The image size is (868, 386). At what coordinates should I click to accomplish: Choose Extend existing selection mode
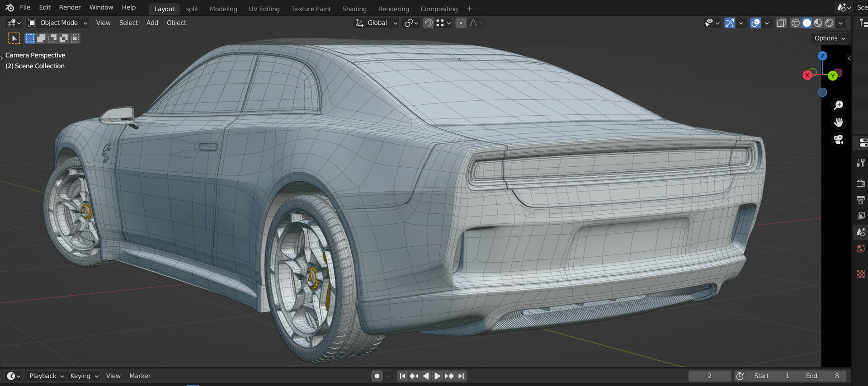[x=41, y=38]
